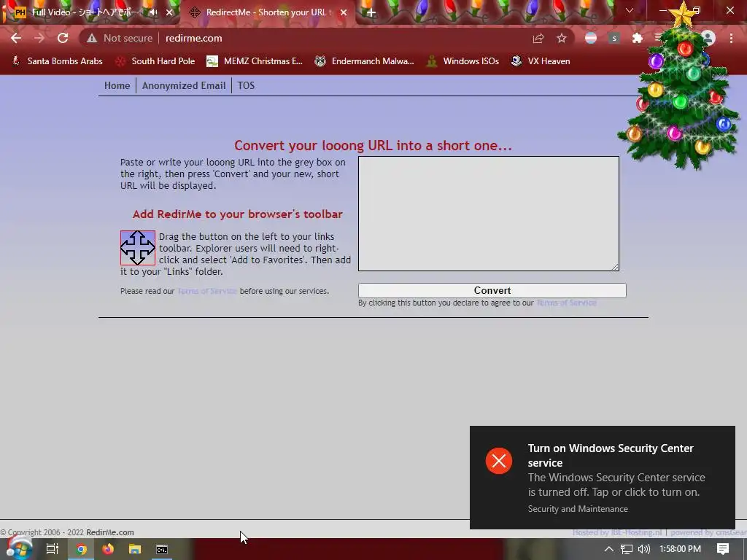The height and width of the screenshot is (560, 747).
Task: Click inside the grey URL text box
Action: [489, 214]
